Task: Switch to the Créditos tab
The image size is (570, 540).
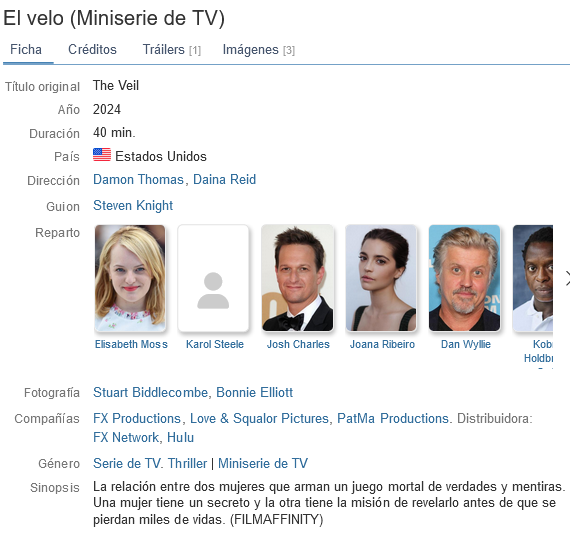Action: click(92, 49)
